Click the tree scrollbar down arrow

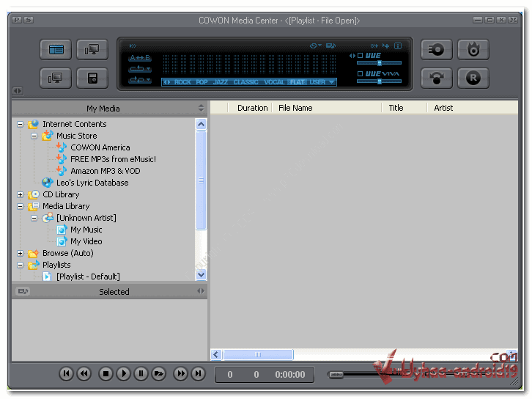(202, 275)
